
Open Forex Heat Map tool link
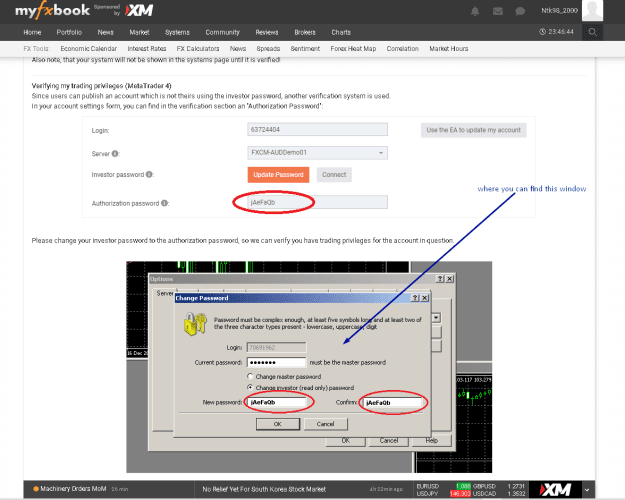click(x=353, y=49)
